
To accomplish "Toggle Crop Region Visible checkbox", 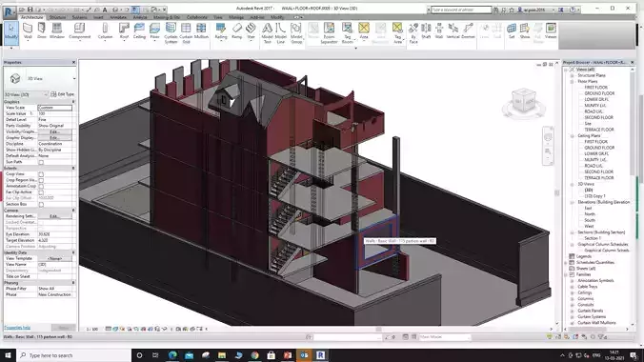I will tap(41, 180).
